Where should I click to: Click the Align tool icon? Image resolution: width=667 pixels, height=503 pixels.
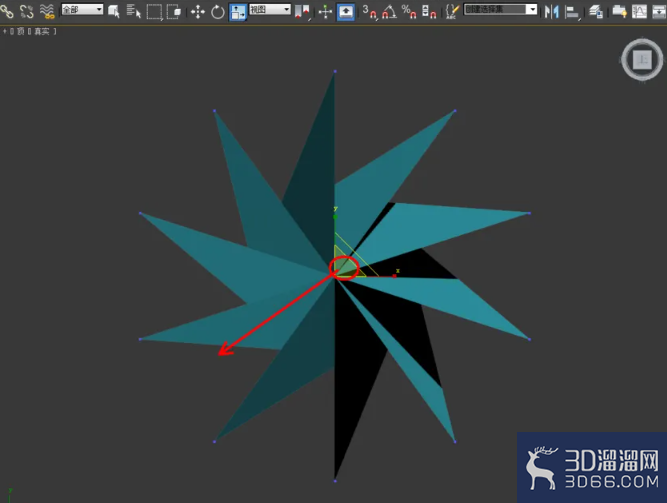[x=572, y=11]
